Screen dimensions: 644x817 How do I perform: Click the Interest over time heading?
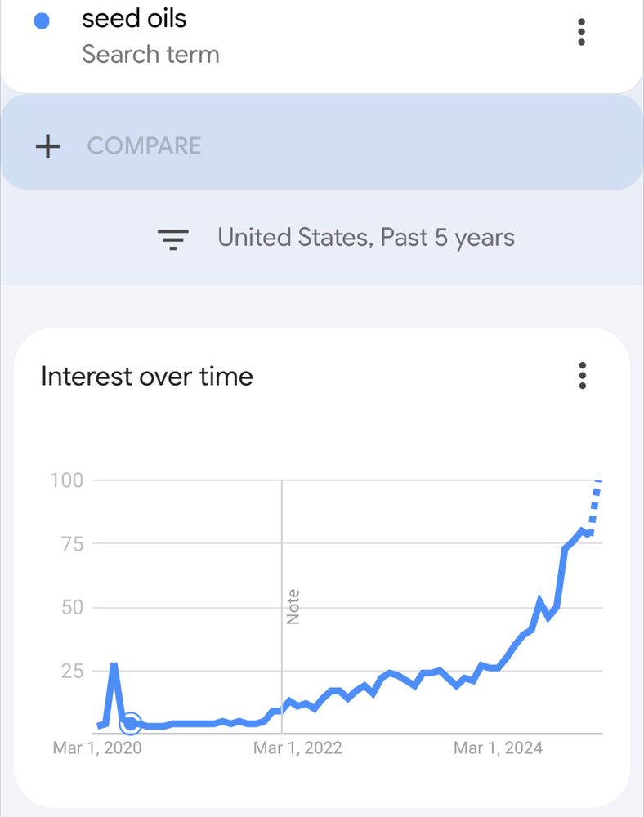[x=147, y=376]
